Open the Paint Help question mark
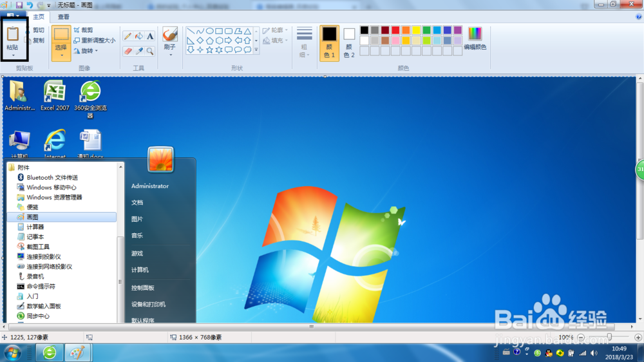 click(639, 17)
